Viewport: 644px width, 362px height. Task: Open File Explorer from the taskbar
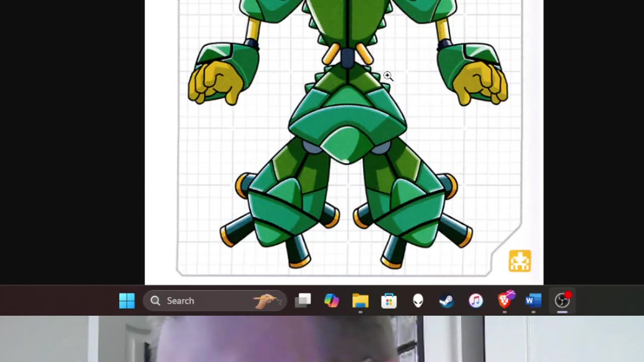360,301
